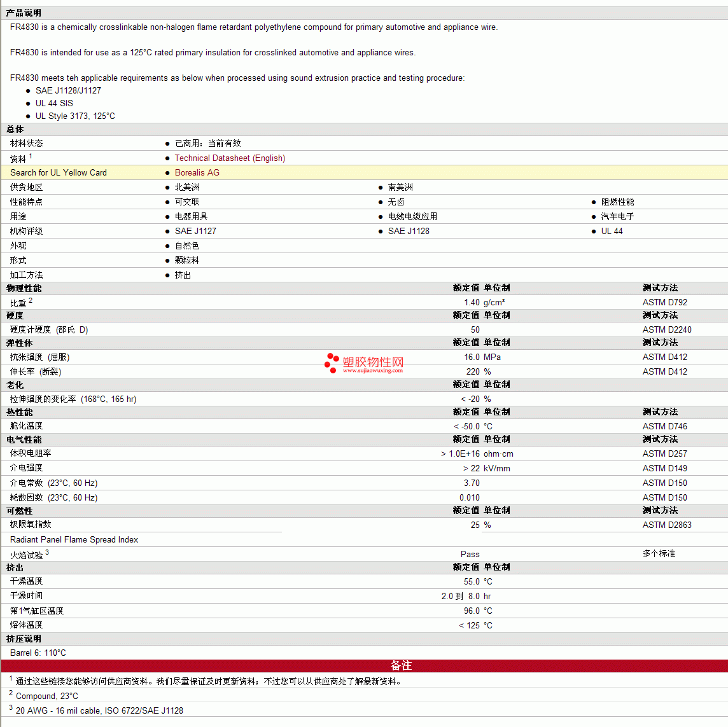Select the dielectric constant value '3.70'
Screen dimensions: 728x727
pos(472,483)
